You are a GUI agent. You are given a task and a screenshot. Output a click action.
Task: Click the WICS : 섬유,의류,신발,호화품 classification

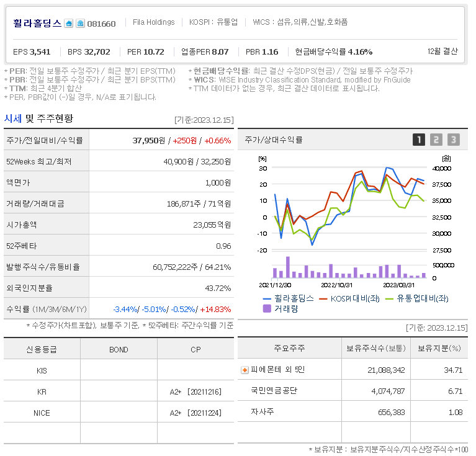click(x=300, y=22)
